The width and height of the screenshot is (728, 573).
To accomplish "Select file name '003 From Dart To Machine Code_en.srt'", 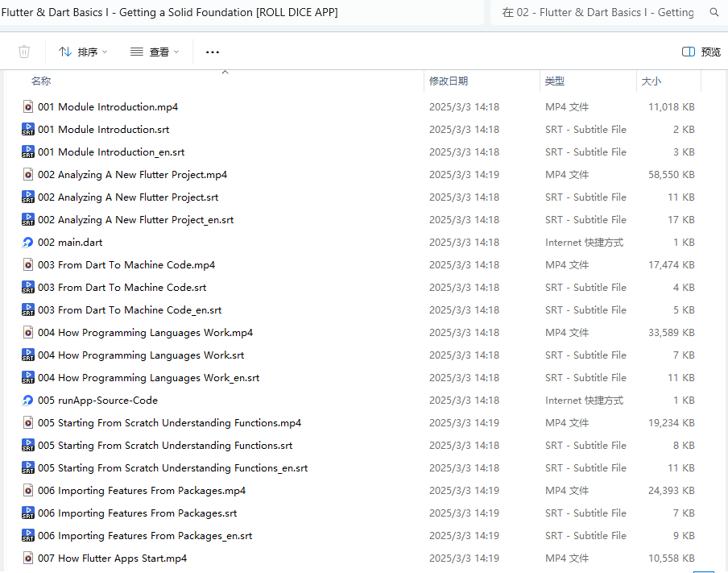I will pyautogui.click(x=130, y=310).
